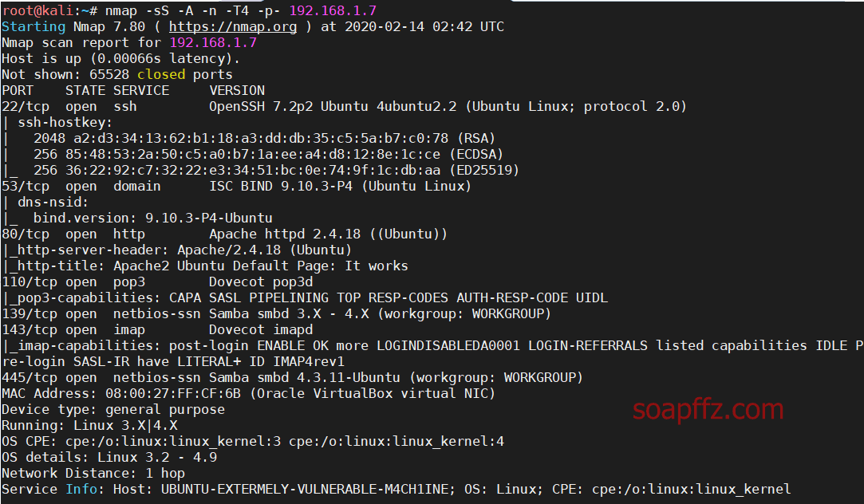The height and width of the screenshot is (504, 864).
Task: Click the root@kali prompt text
Action: coord(37,10)
